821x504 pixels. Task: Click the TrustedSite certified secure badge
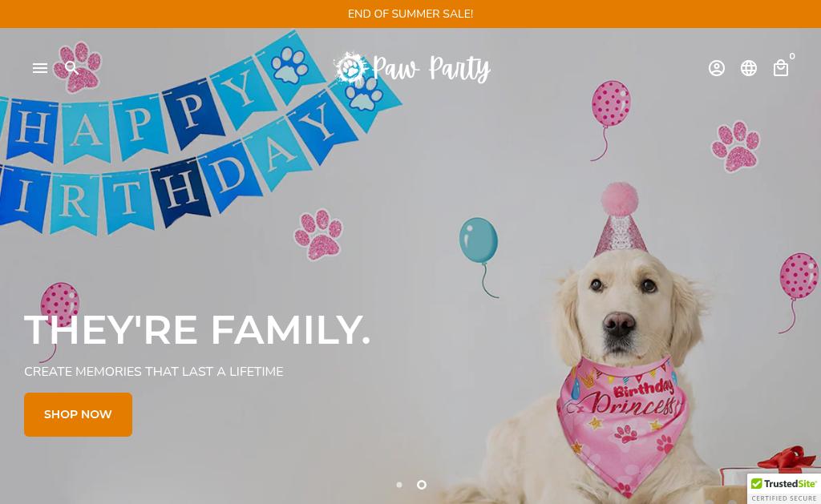(x=784, y=489)
